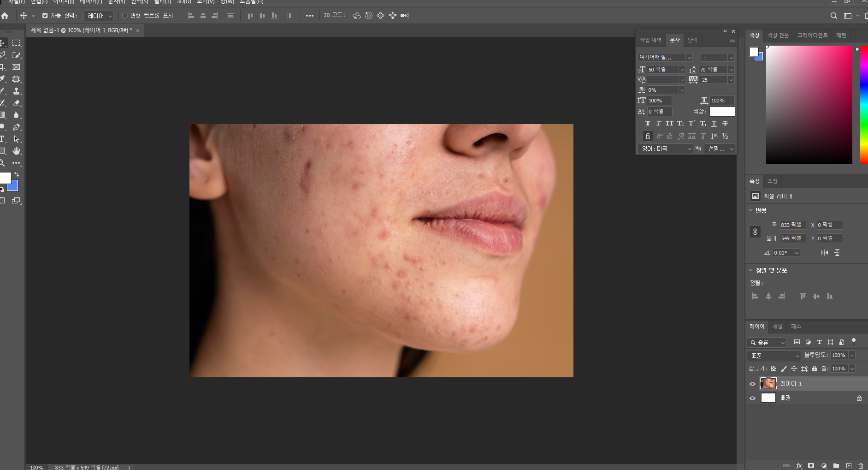The height and width of the screenshot is (470, 868).
Task: Open 그레이디언트 tab
Action: click(812, 36)
